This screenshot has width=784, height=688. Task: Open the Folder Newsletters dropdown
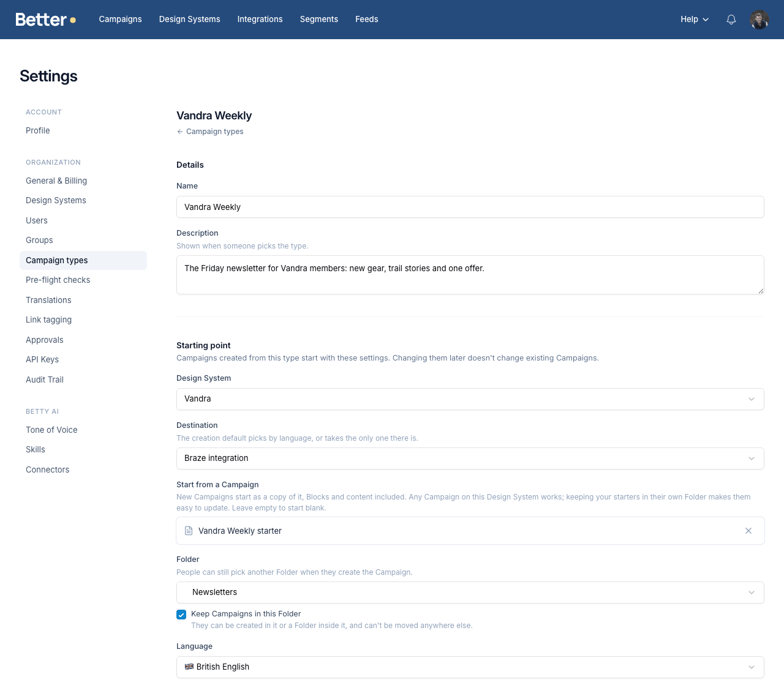tap(470, 593)
